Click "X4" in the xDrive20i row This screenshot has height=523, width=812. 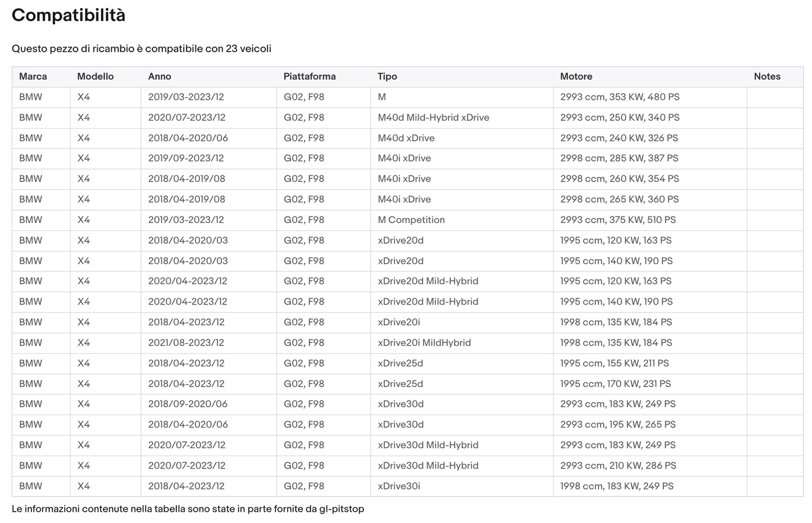pos(84,322)
